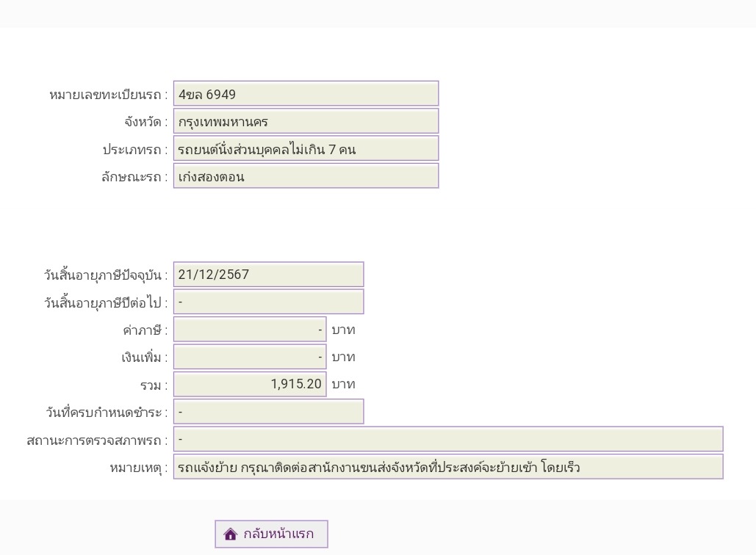Image resolution: width=756 pixels, height=555 pixels.
Task: Click the หมายเหตุ label
Action: click(139, 468)
